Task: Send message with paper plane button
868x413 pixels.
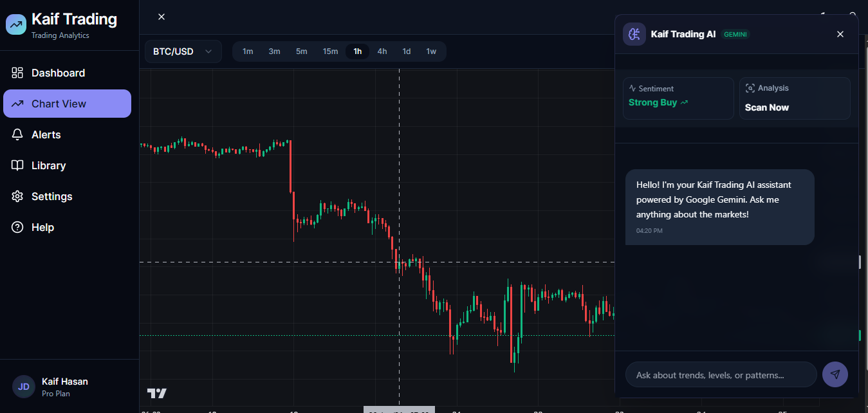Action: click(835, 374)
